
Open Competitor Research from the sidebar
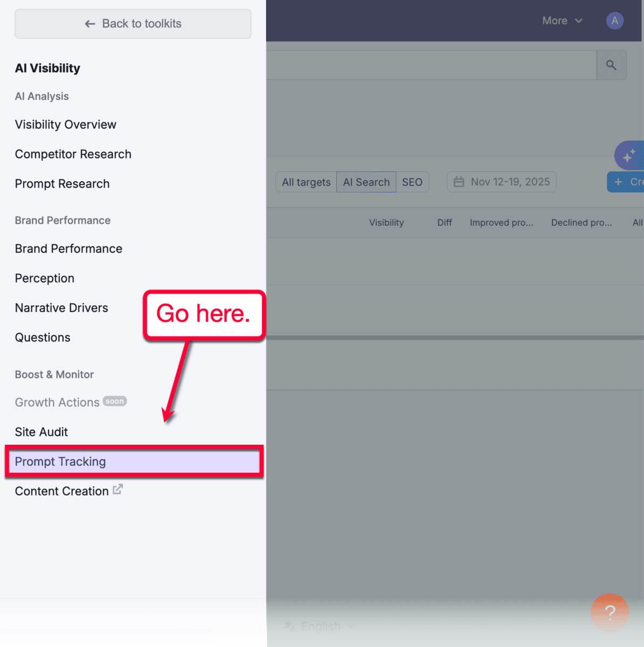(x=73, y=154)
